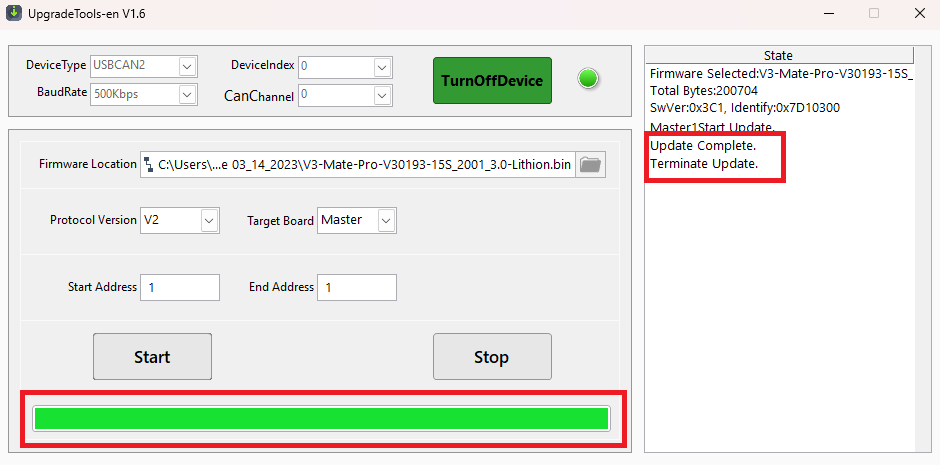The image size is (940, 465).
Task: Click the UpgradeTools app icon in title bar
Action: (x=13, y=13)
